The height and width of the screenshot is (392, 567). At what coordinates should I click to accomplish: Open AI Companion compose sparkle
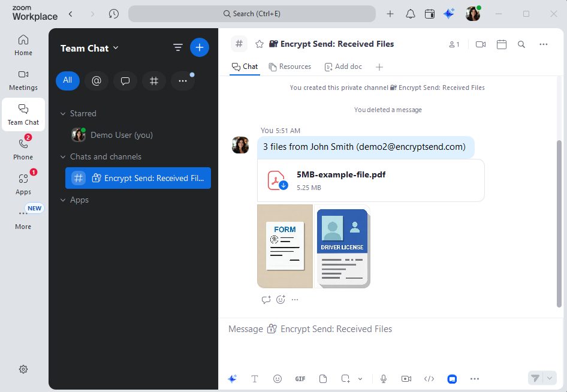232,379
